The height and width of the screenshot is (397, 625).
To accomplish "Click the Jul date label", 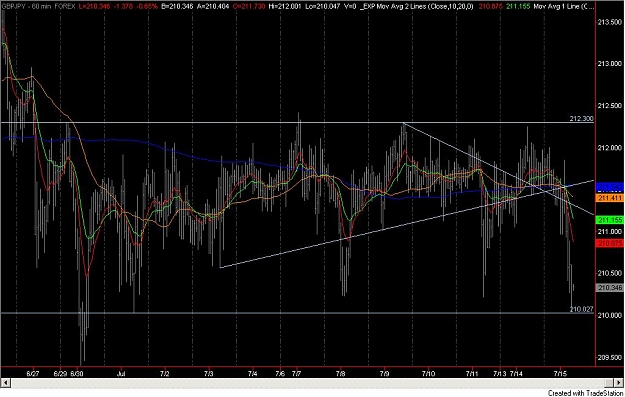I will coord(121,373).
